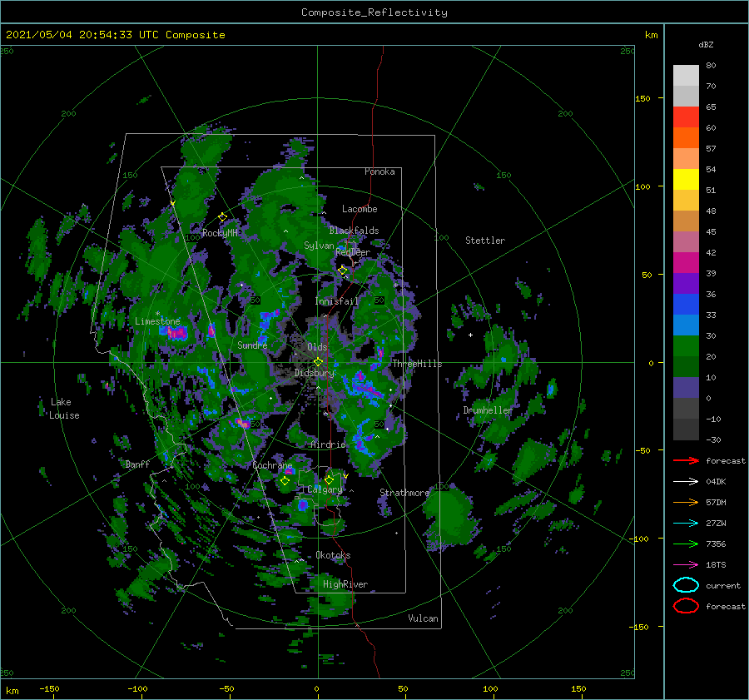Click the red forecast ellipse in the legend
Image resolution: width=749 pixels, height=700 pixels.
coord(686,606)
